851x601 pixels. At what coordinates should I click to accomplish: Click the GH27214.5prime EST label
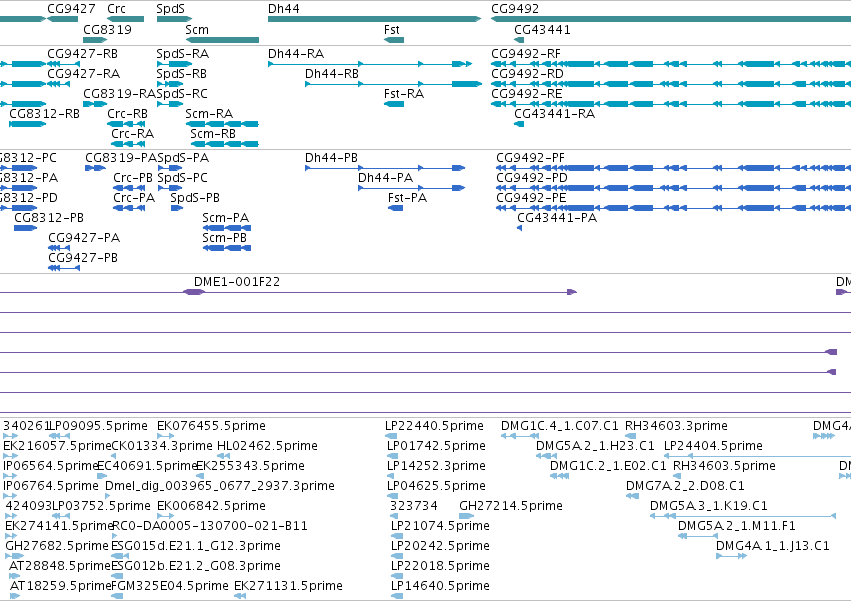pos(511,507)
